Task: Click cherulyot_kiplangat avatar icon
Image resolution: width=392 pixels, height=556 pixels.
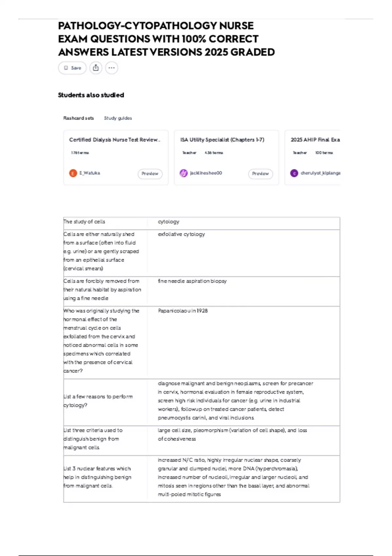Action: [294, 173]
